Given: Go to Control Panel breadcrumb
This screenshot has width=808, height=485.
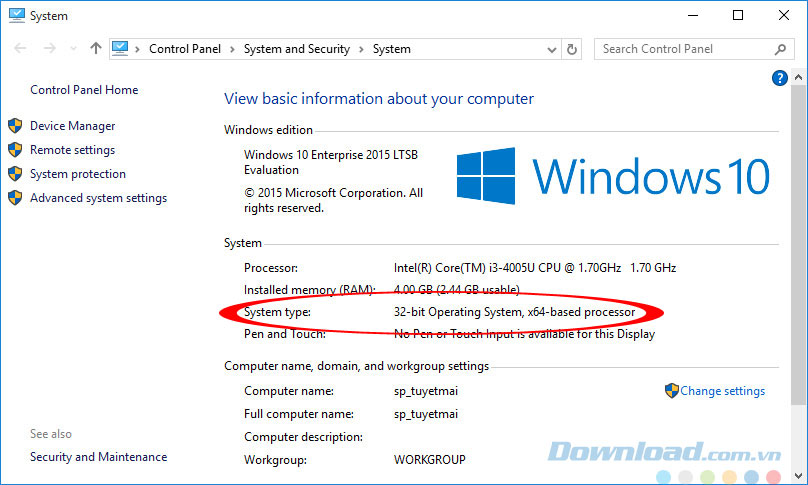Looking at the screenshot, I should (x=185, y=49).
